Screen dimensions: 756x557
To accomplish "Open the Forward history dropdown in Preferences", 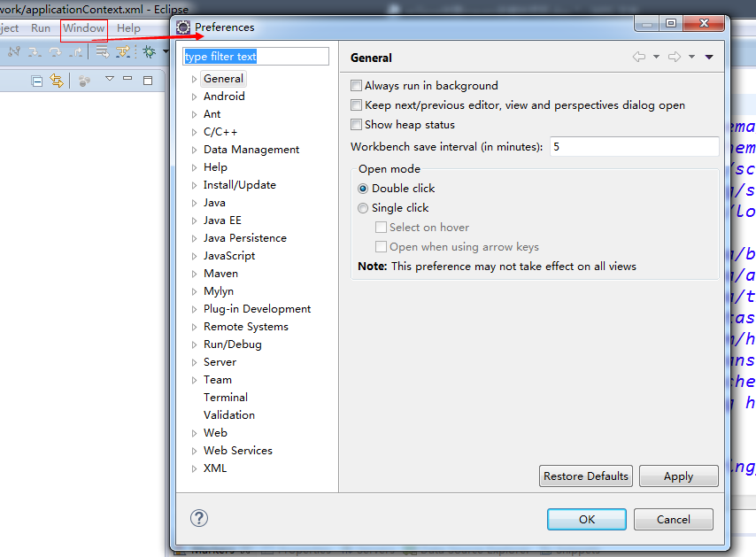I will pos(691,57).
